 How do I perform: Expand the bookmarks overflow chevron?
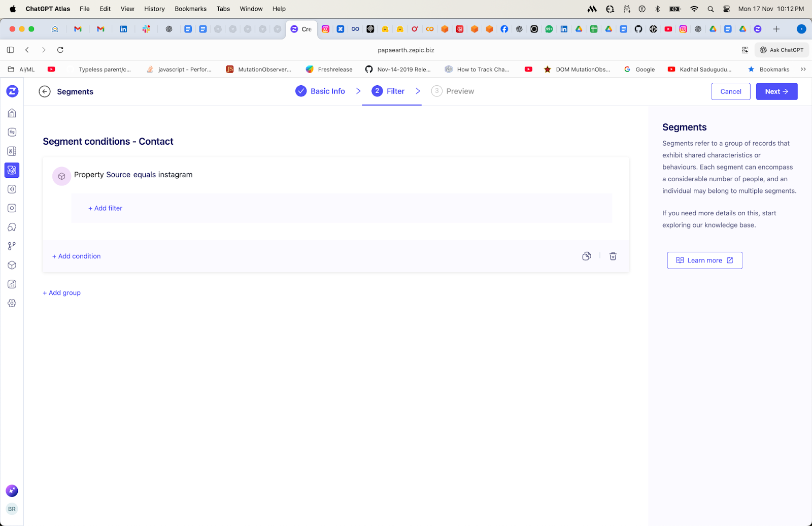(x=803, y=70)
